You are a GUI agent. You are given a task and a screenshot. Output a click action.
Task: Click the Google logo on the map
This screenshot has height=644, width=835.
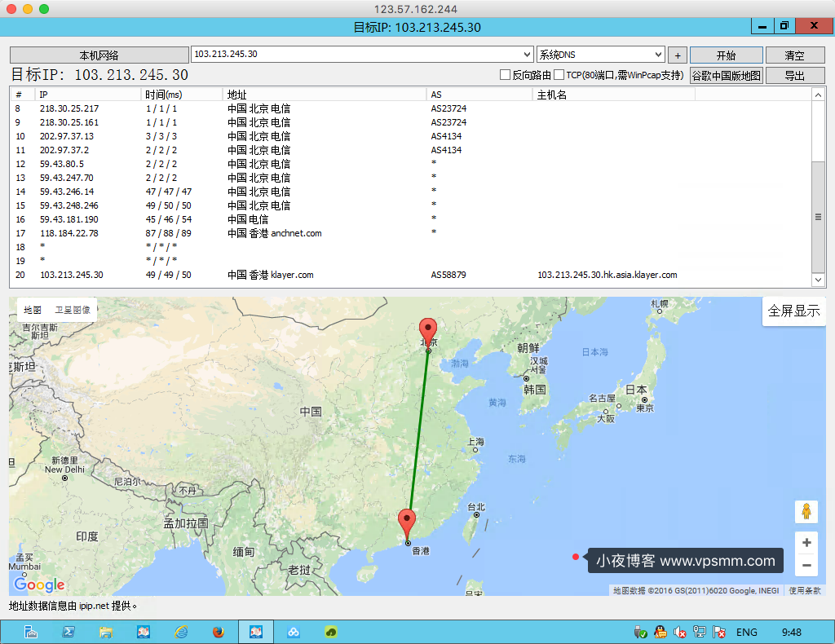click(x=39, y=584)
